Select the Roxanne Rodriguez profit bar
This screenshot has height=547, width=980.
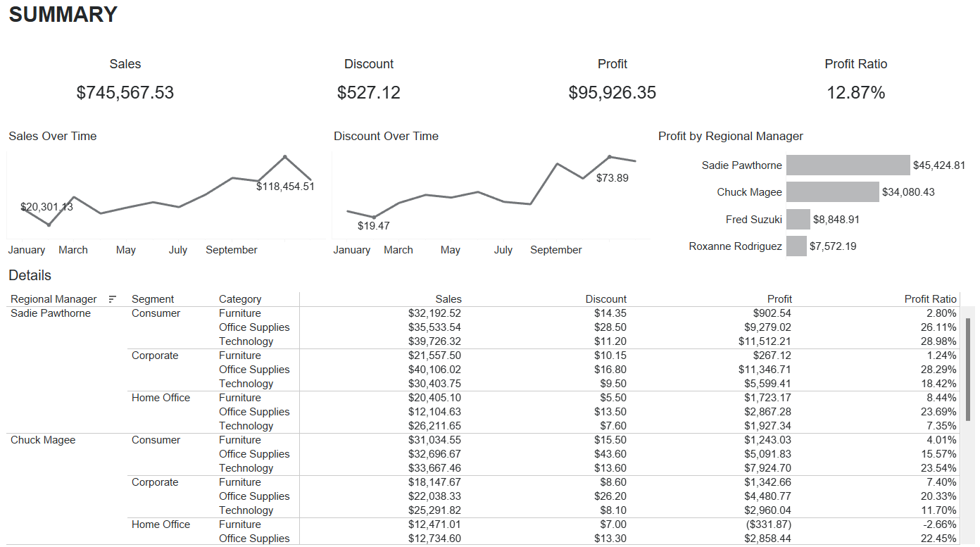[x=796, y=246]
